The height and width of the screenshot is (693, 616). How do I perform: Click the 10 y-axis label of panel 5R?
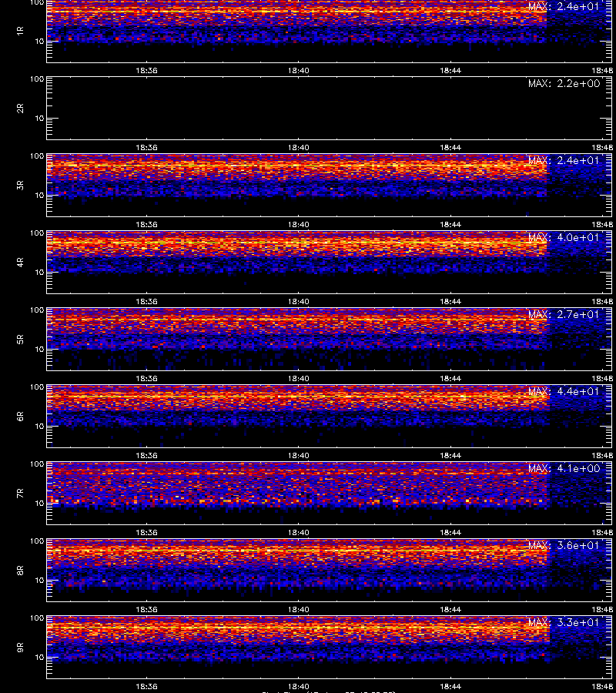(39, 349)
